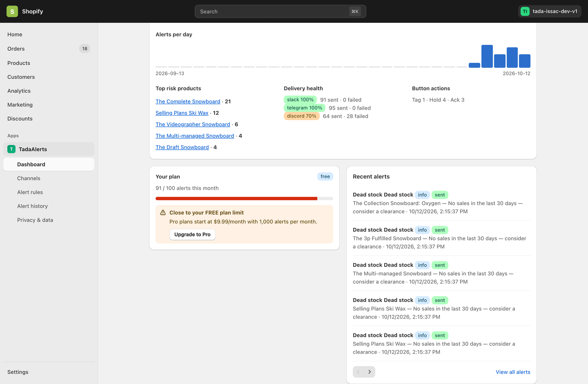The width and height of the screenshot is (588, 384).
Task: Open Alert history sub-item
Action: 49,206
